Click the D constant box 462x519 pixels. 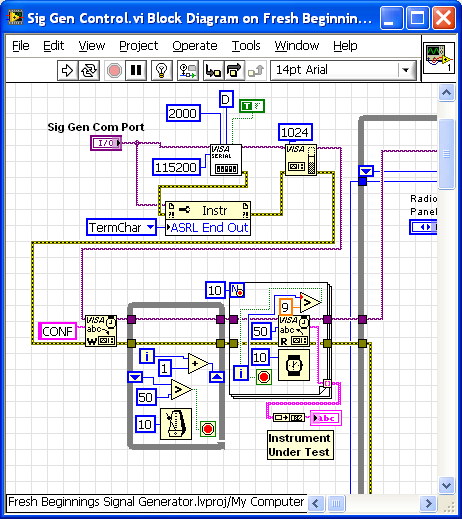pyautogui.click(x=226, y=99)
